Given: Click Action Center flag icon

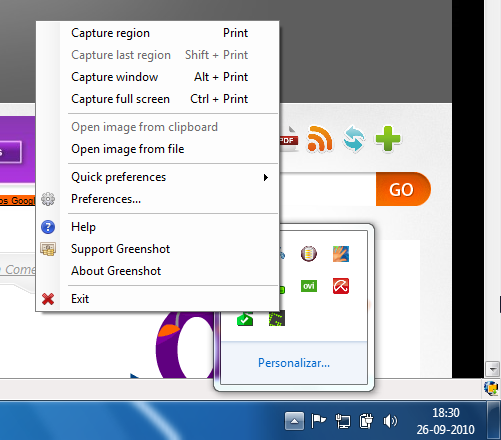Looking at the screenshot, I should pos(318,421).
